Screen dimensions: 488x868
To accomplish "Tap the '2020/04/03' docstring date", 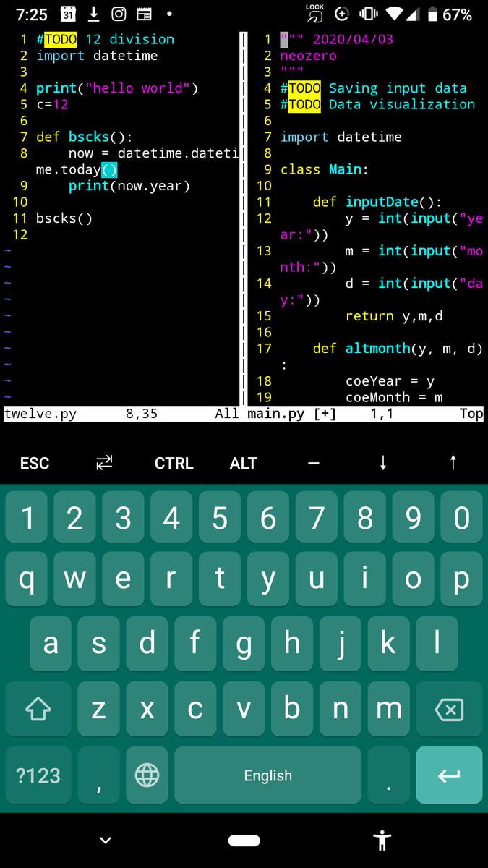I will [x=354, y=39].
